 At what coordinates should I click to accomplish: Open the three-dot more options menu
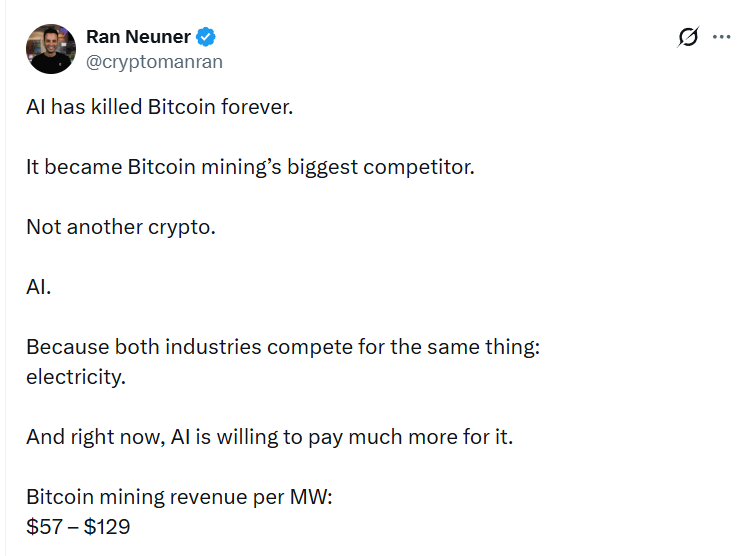point(721,37)
